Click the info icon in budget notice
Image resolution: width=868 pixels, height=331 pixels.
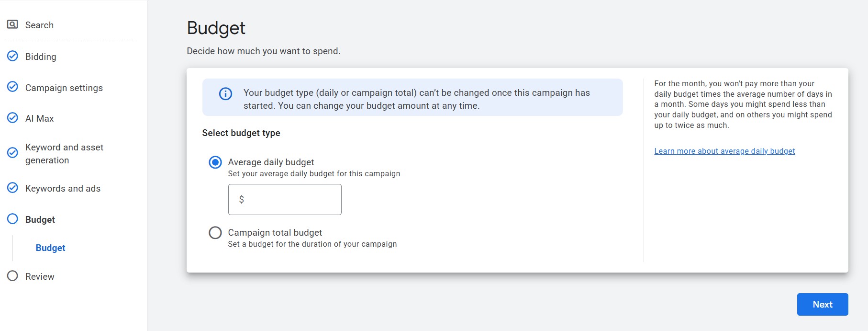pos(225,94)
